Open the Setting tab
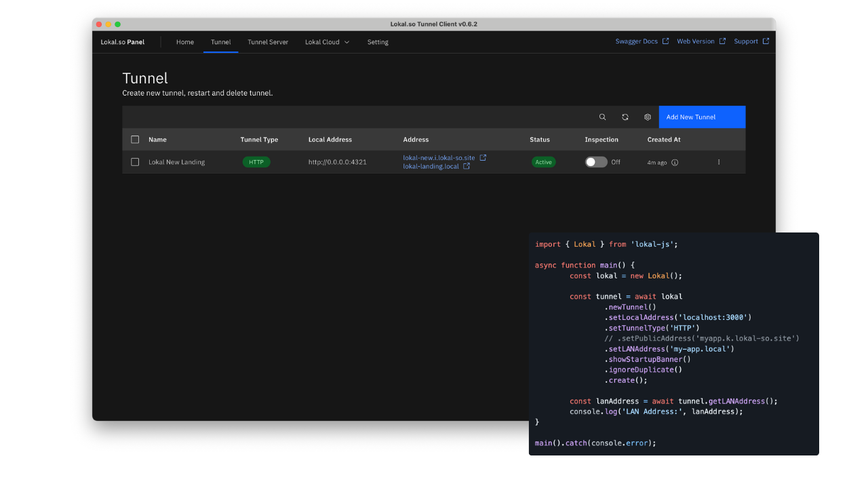Image resolution: width=868 pixels, height=488 pixels. [378, 42]
